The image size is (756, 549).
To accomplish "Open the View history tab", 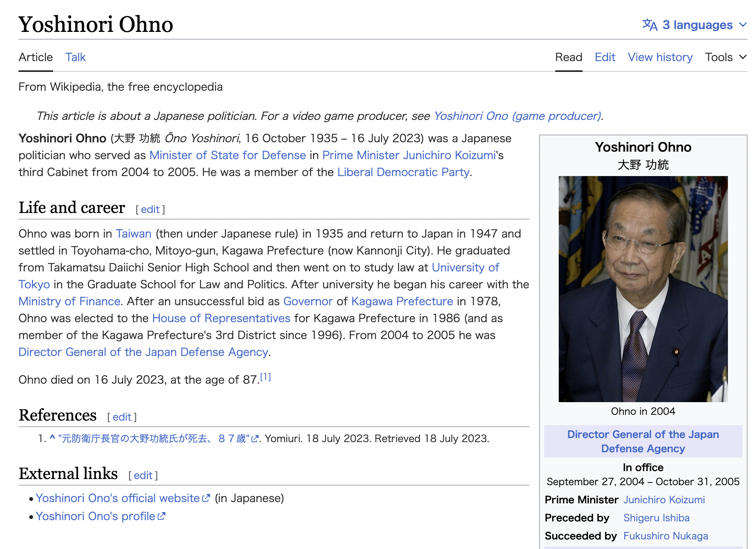I will coord(660,57).
